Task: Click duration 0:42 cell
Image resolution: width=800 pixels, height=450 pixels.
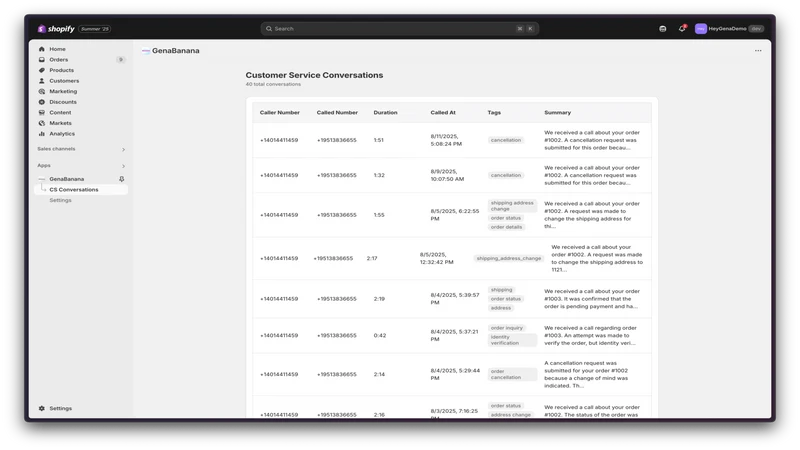Action: (380, 336)
